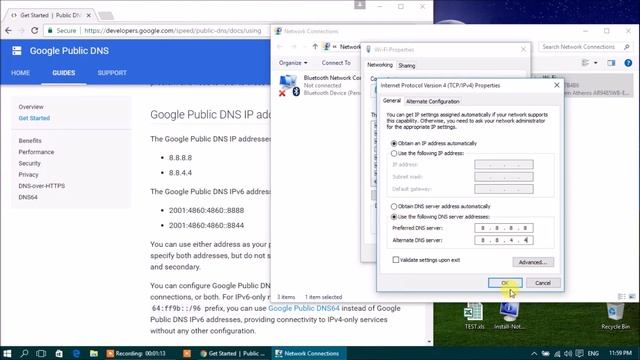Open the SUPPORT tab on Google page
This screenshot has height=360, width=640.
click(x=112, y=73)
